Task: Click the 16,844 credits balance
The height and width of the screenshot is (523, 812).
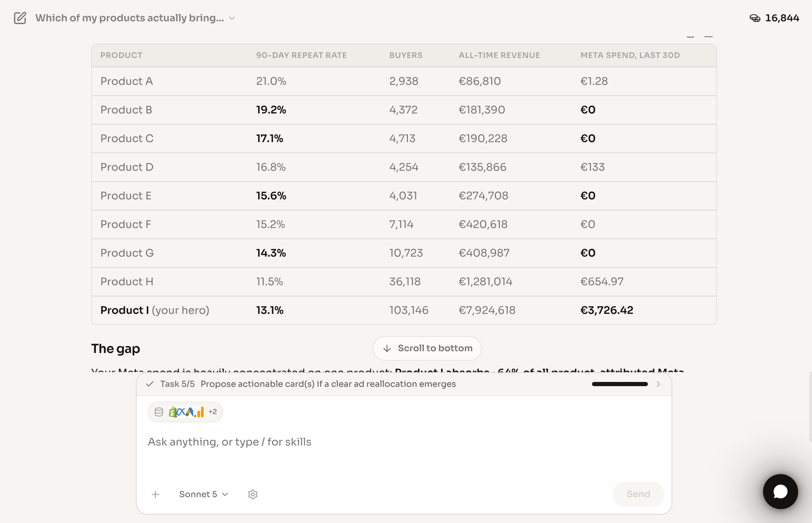Action: (x=782, y=18)
